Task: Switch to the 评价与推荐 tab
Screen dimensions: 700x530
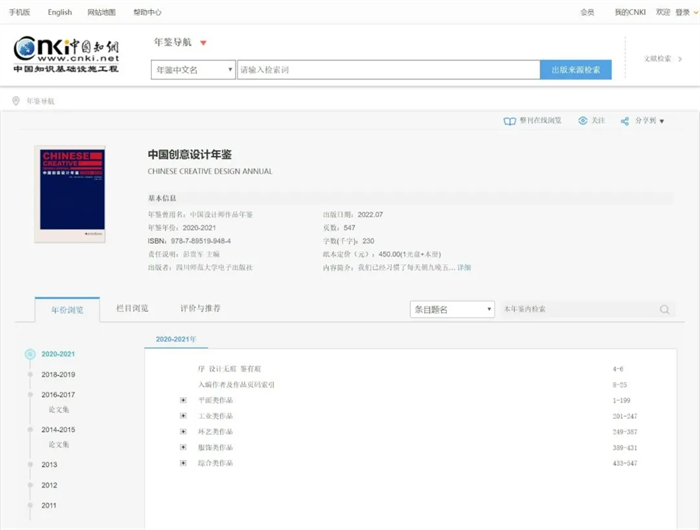Action: tap(200, 309)
